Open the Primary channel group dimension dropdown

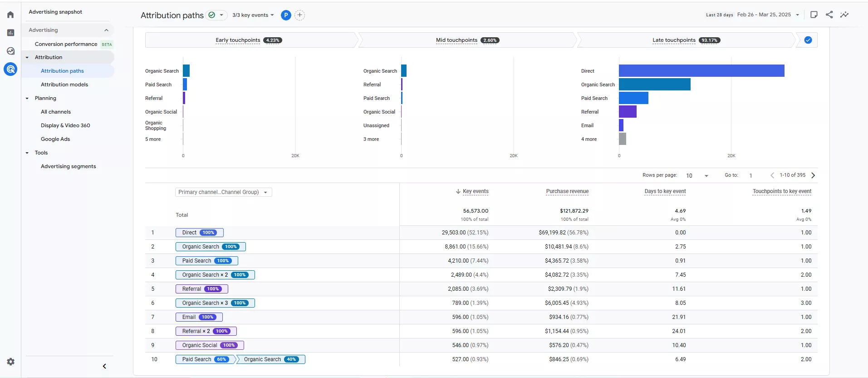point(223,192)
